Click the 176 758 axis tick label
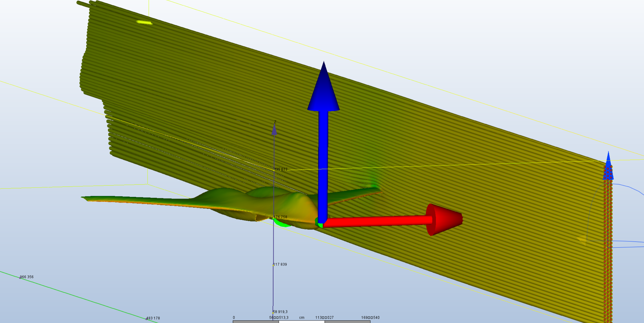 pos(281,217)
